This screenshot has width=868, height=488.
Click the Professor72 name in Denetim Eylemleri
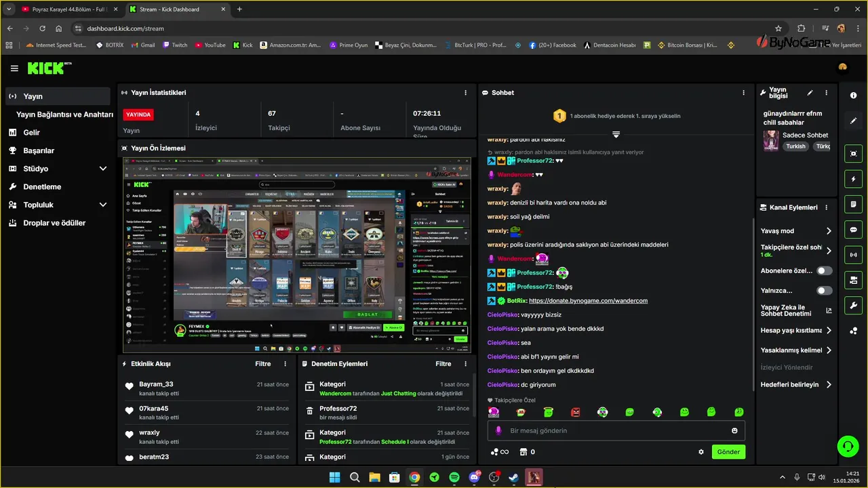(338, 409)
